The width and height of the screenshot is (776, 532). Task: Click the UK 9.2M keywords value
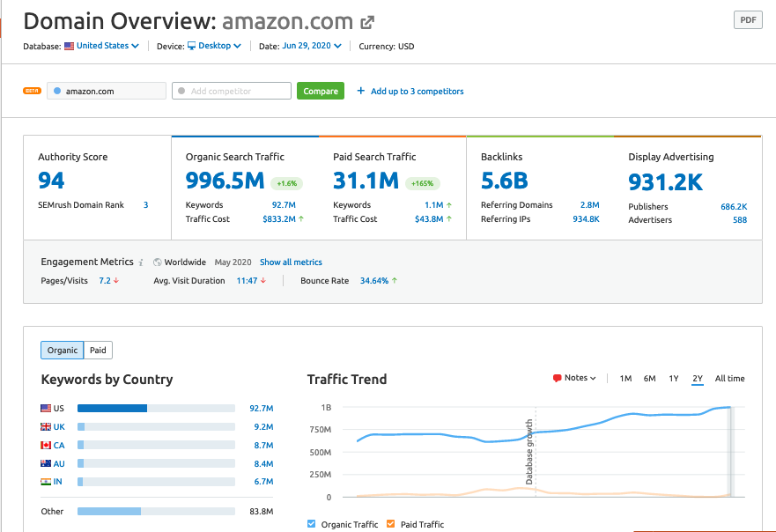263,426
